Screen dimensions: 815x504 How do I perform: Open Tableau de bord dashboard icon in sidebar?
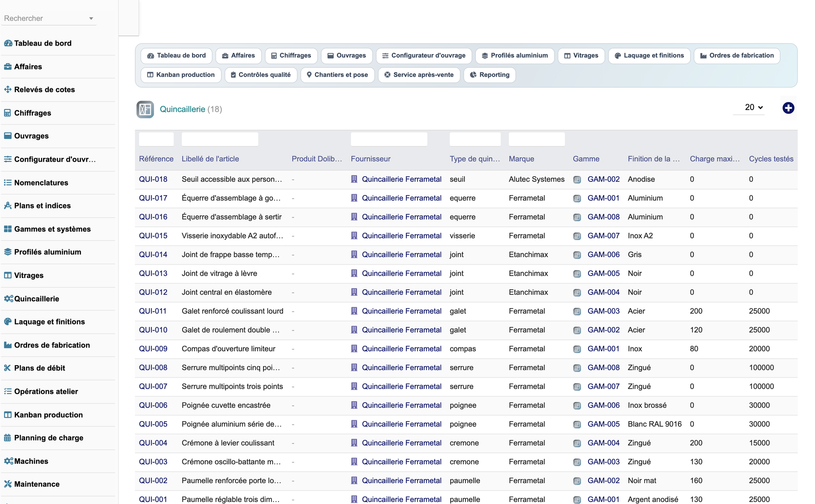tap(8, 43)
